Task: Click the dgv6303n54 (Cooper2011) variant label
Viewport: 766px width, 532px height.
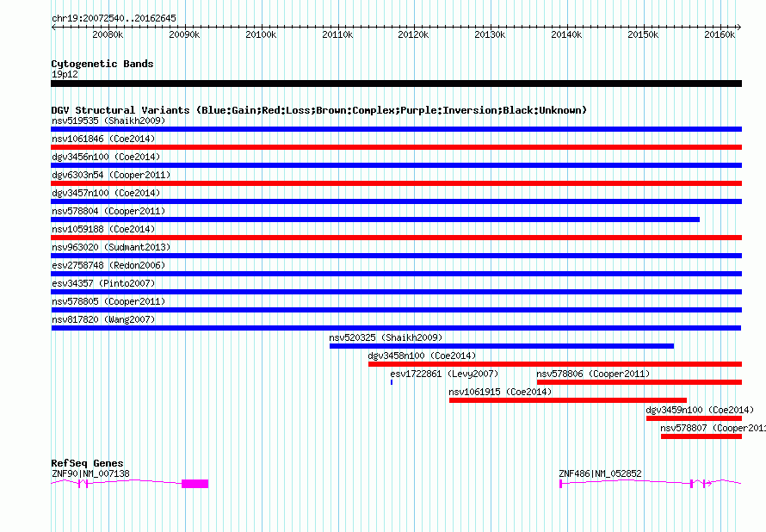Action: [x=111, y=175]
